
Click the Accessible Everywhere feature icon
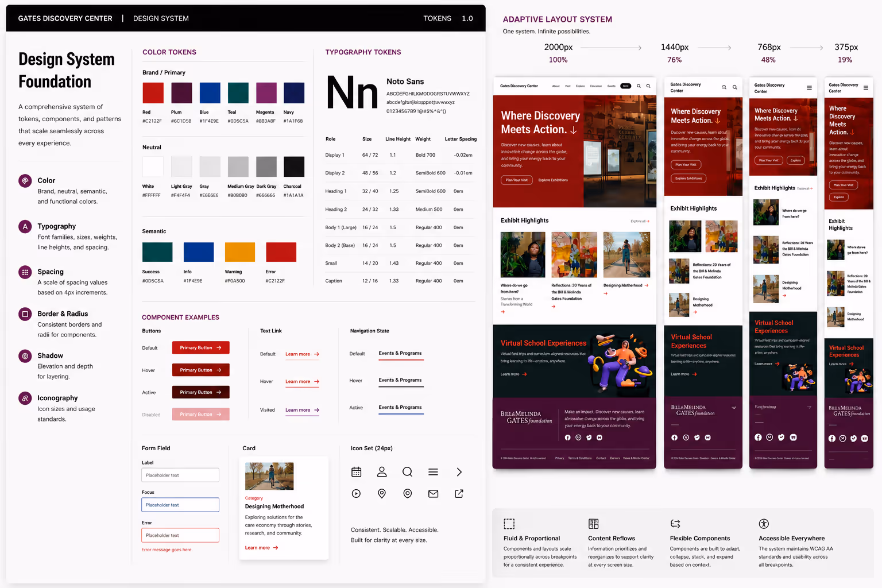(764, 524)
